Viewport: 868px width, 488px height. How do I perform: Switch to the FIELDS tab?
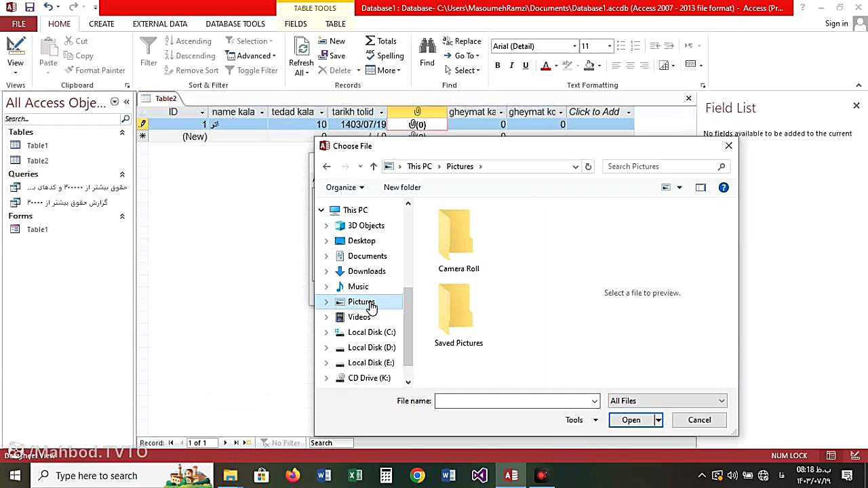pos(296,24)
